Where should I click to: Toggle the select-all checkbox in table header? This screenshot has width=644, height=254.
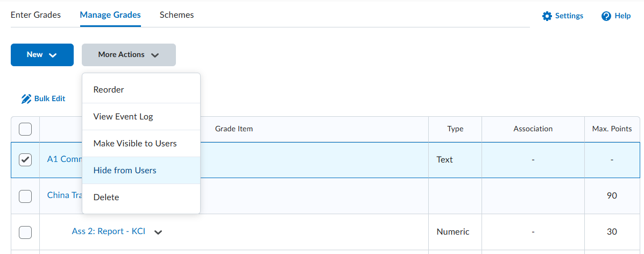tap(25, 129)
